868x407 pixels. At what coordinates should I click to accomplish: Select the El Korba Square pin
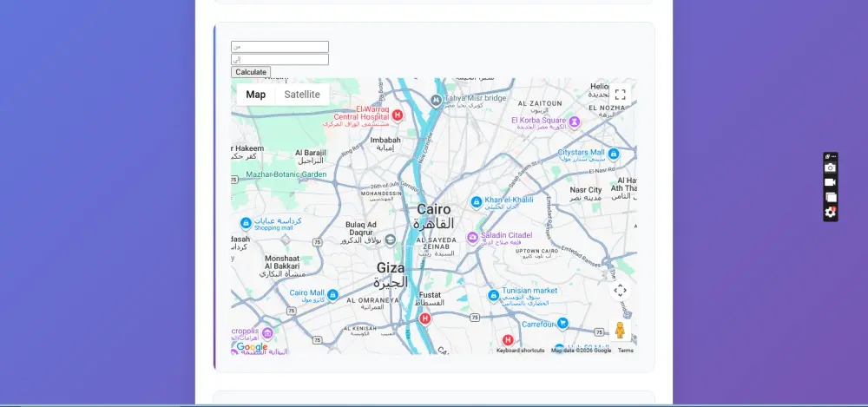click(575, 121)
